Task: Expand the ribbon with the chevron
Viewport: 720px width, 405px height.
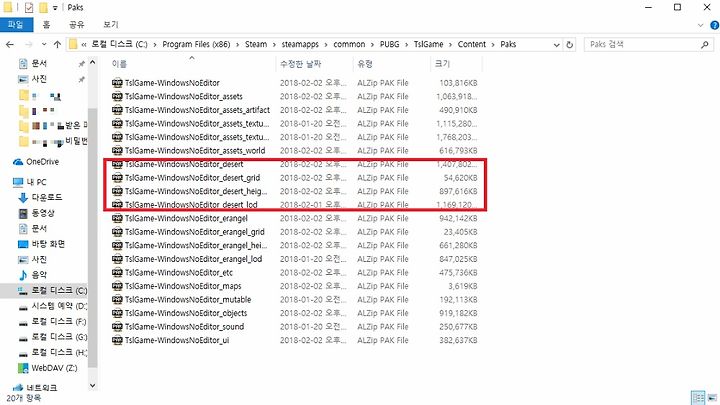Action: point(700,25)
